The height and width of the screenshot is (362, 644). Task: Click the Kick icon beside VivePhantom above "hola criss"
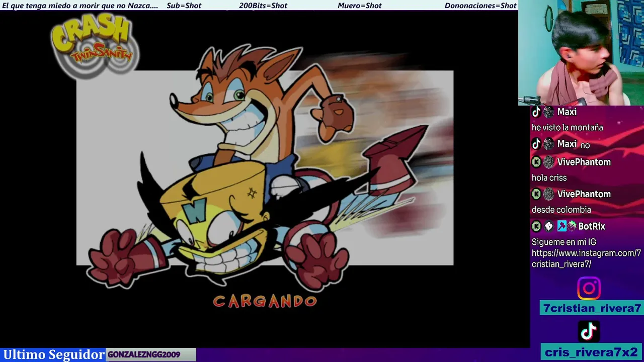coord(536,162)
